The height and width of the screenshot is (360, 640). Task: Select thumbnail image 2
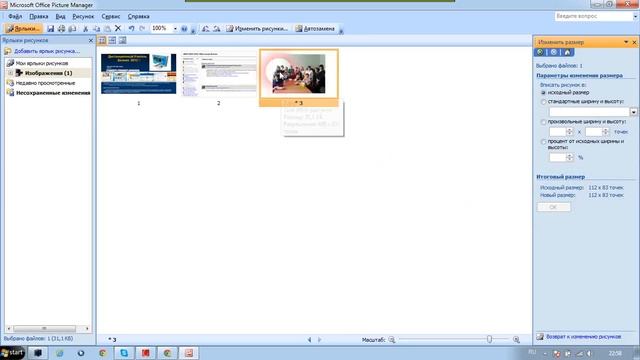click(x=219, y=74)
